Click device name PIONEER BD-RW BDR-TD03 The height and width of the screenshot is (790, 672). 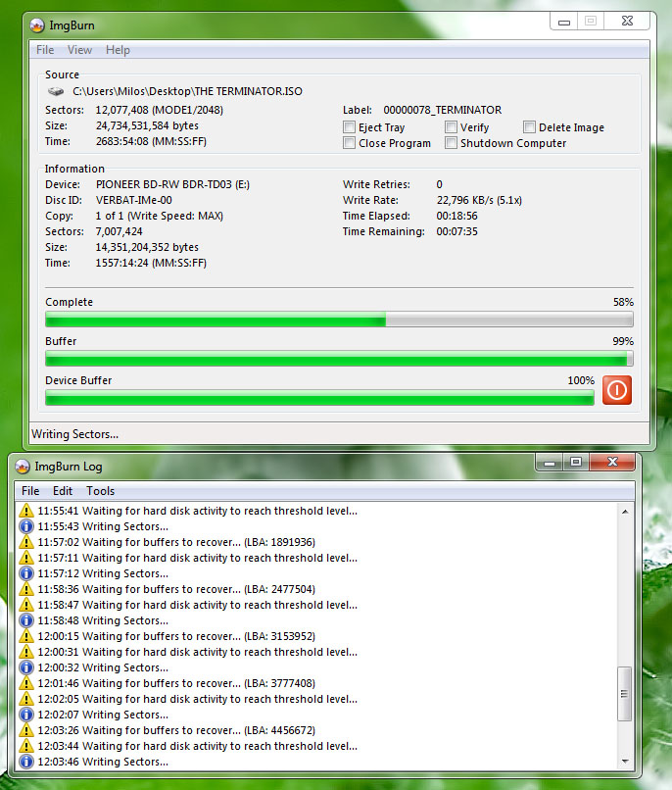click(x=172, y=184)
